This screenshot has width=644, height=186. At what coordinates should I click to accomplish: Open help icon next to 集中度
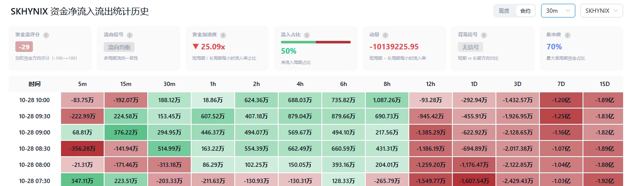[567, 35]
